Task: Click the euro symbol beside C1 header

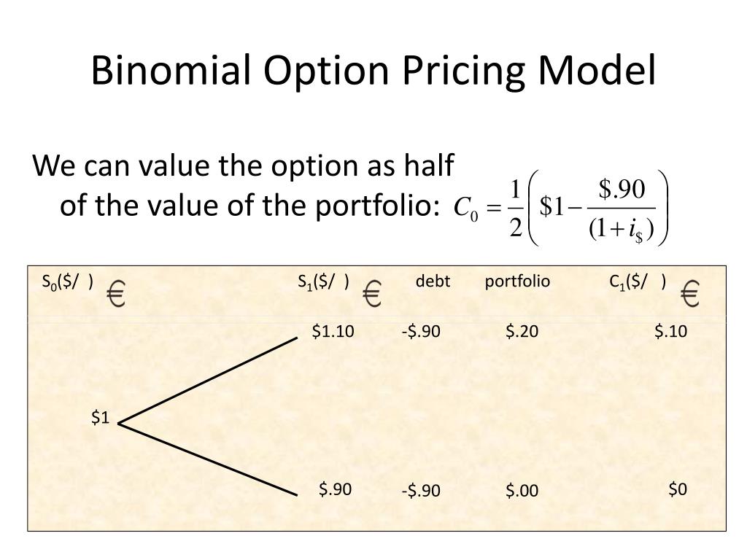Action: 690,293
